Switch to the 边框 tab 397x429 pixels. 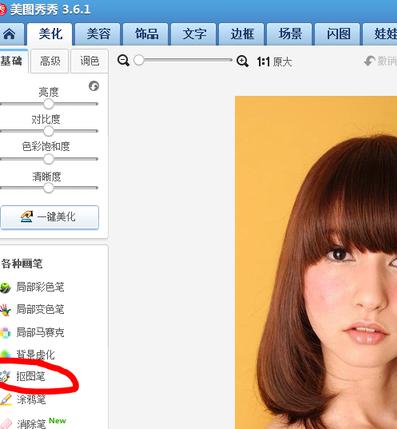(242, 34)
